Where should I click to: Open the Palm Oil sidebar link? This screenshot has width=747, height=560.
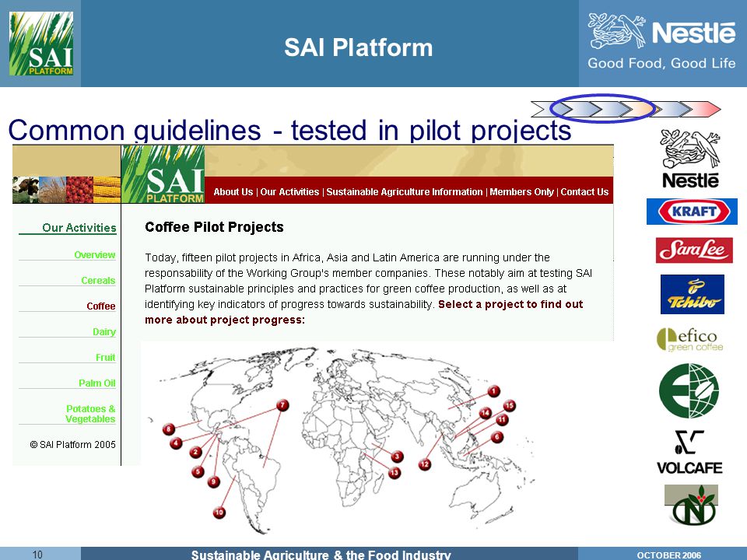tap(97, 383)
